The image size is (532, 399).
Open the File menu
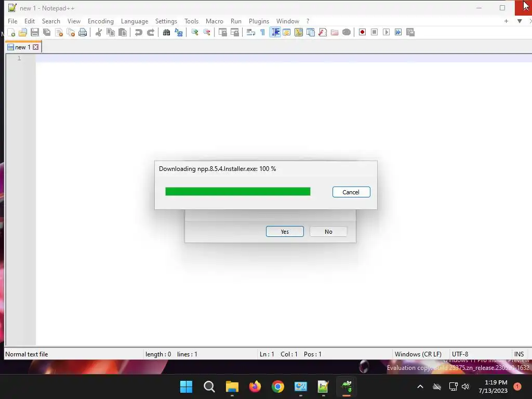click(12, 21)
